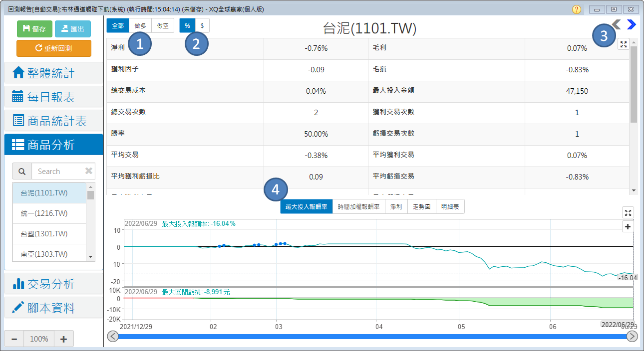Expand the chart area to fullscreen

coord(628,213)
